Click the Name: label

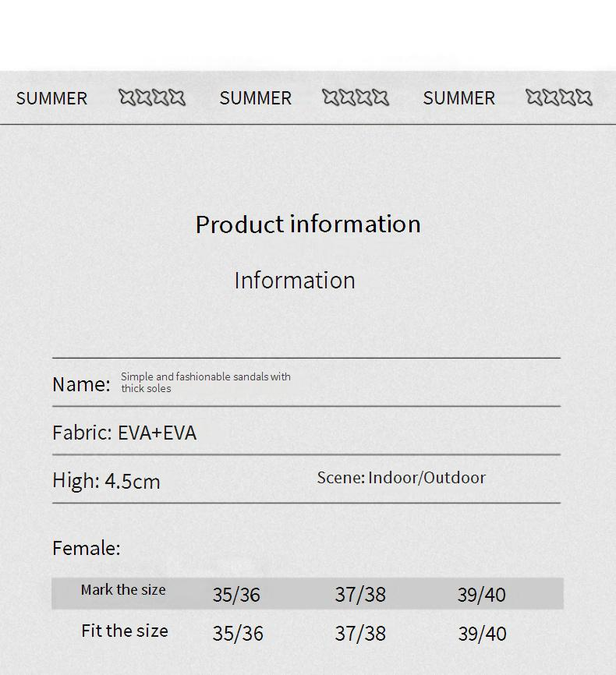pos(81,384)
